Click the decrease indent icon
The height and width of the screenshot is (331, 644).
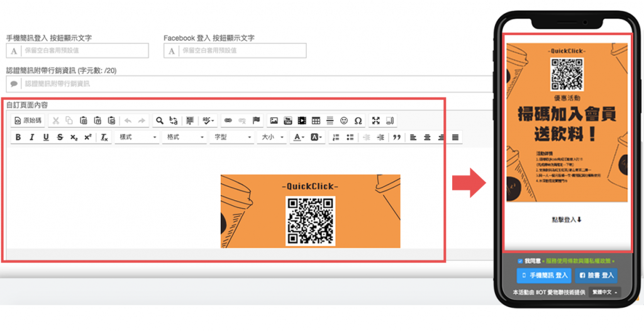[367, 137]
